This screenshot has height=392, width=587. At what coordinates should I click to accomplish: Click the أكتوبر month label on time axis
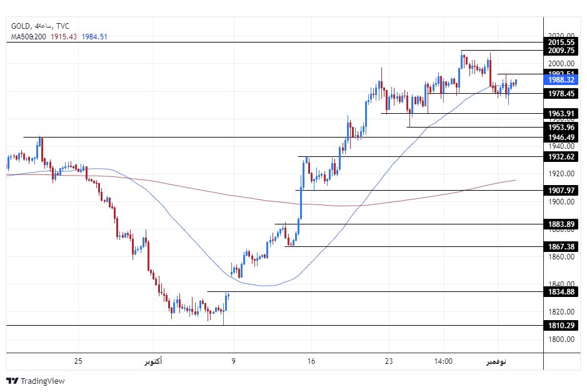pyautogui.click(x=154, y=361)
